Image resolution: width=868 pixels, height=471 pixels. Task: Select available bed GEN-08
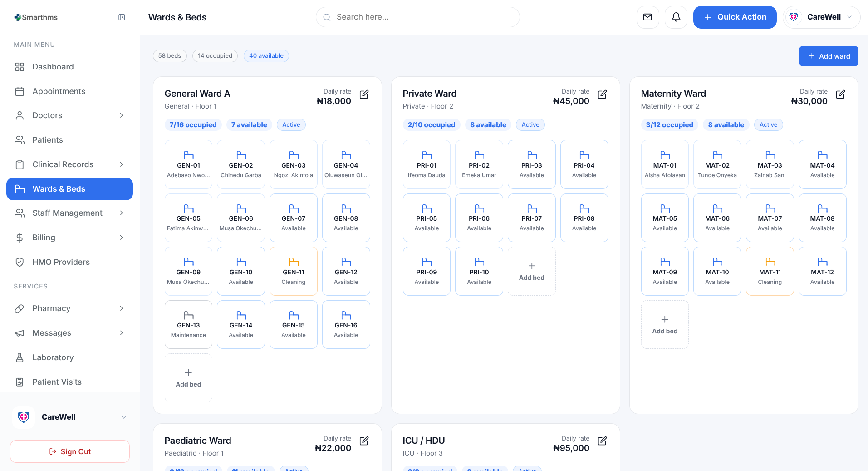click(346, 218)
